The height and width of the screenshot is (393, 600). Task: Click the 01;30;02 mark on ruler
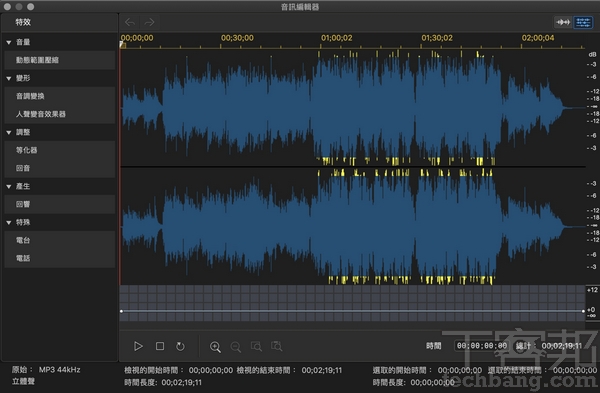(x=437, y=38)
